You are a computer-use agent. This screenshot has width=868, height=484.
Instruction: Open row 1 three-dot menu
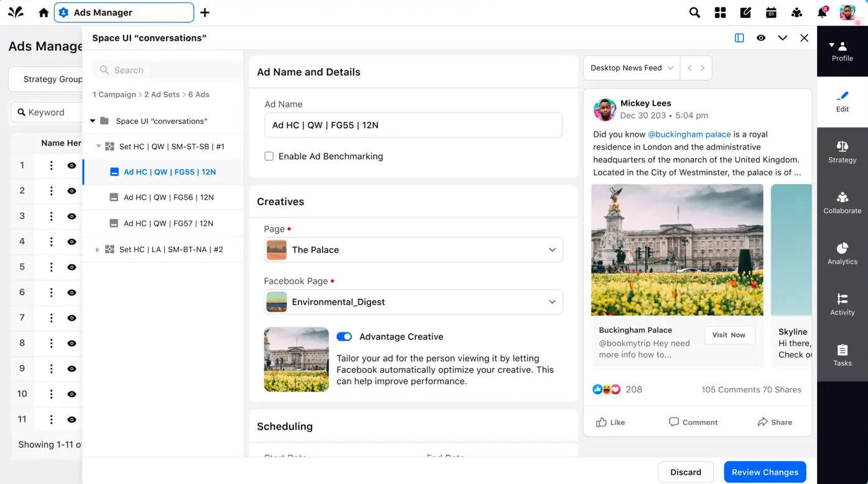click(x=52, y=165)
